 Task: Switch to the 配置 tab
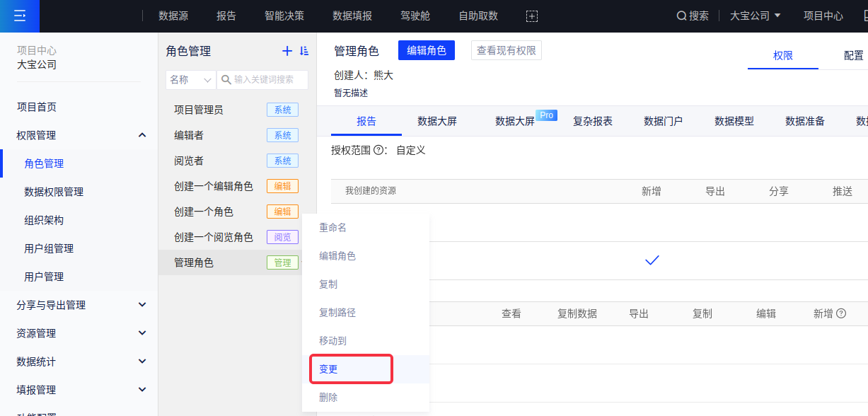[853, 55]
